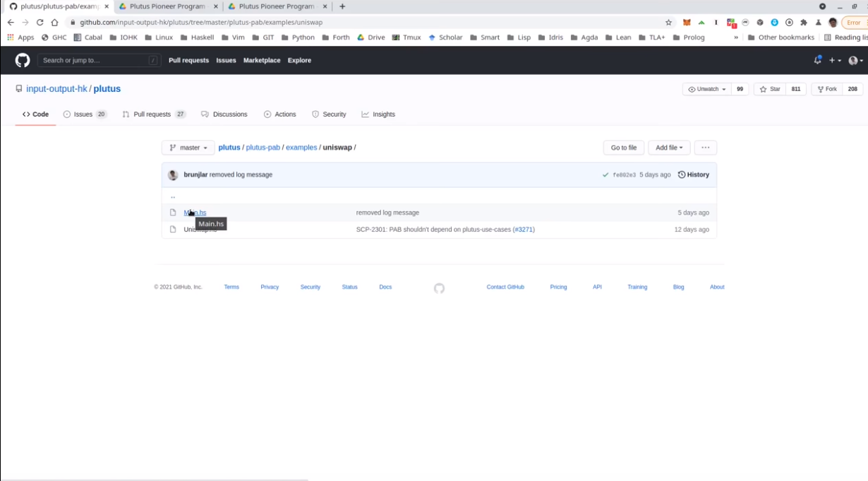
Task: Open the notifications bell icon
Action: (x=817, y=60)
